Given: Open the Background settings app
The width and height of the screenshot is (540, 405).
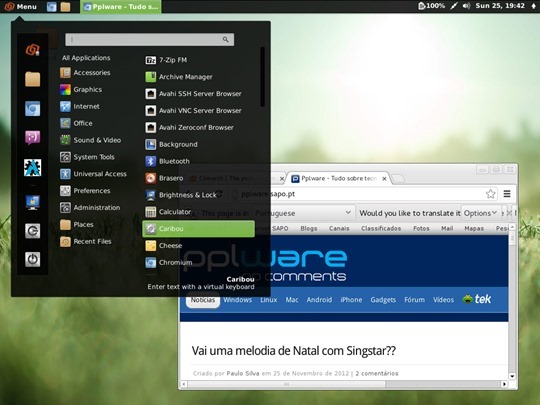Looking at the screenshot, I should pos(199,144).
